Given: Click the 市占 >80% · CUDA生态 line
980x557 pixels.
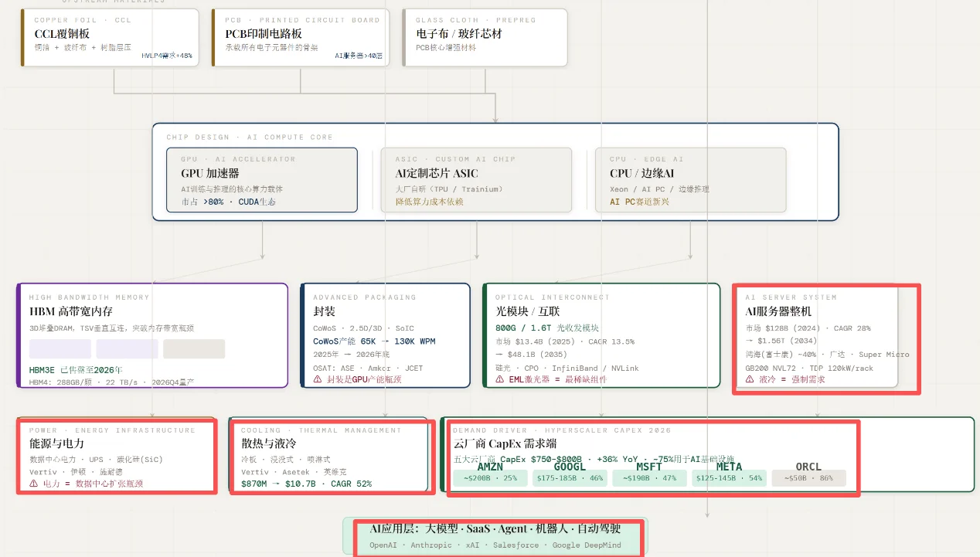Looking at the screenshot, I should pyautogui.click(x=229, y=202).
